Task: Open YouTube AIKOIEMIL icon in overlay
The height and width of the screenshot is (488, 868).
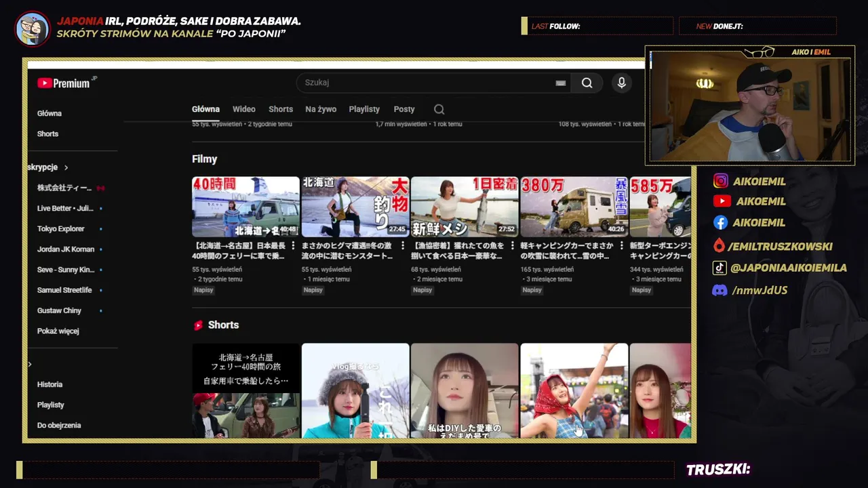Action: pos(722,201)
